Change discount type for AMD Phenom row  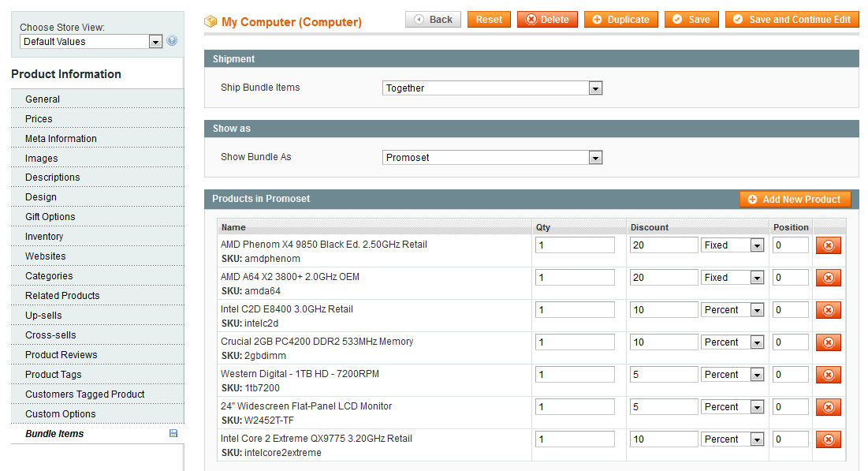732,245
